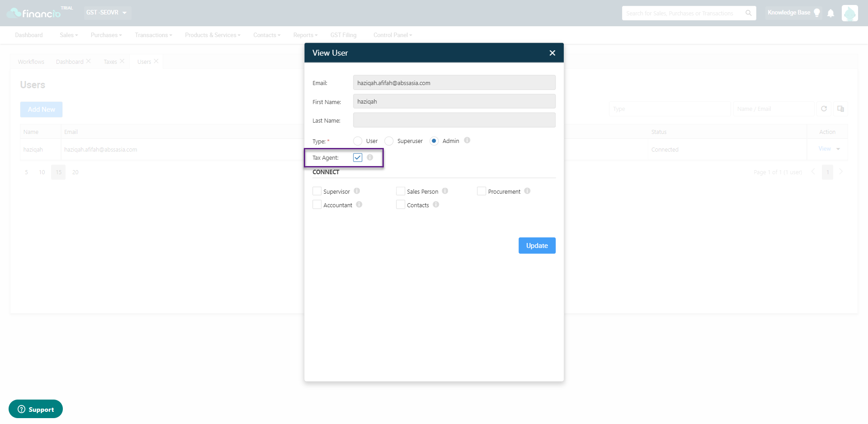Click the Name / Email filter field

pos(774,109)
